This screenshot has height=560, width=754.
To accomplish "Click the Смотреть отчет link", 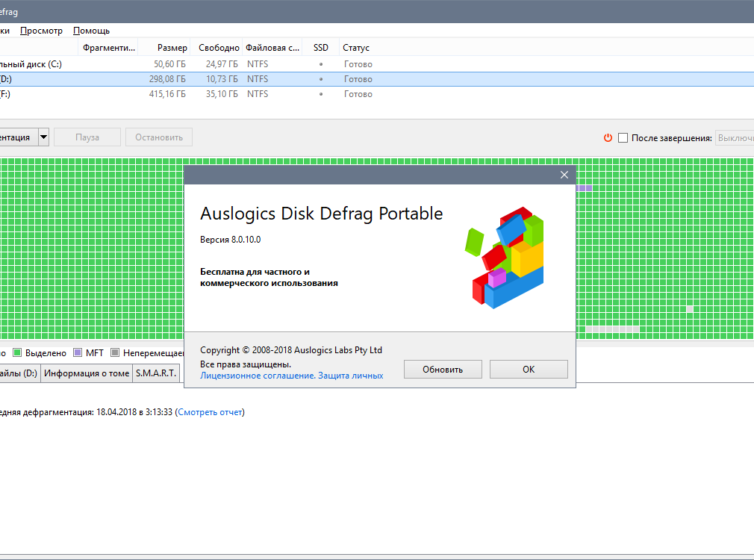I will [x=210, y=412].
